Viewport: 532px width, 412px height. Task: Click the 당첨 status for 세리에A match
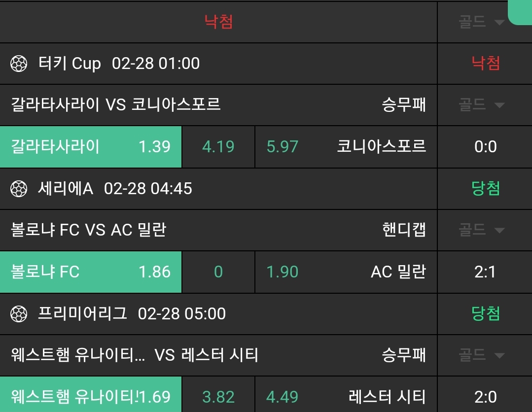click(486, 188)
